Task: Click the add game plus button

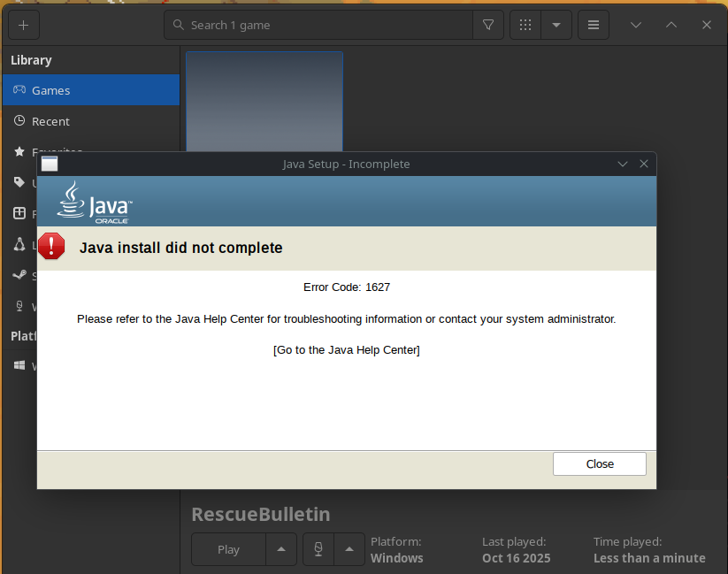Action: [x=24, y=25]
